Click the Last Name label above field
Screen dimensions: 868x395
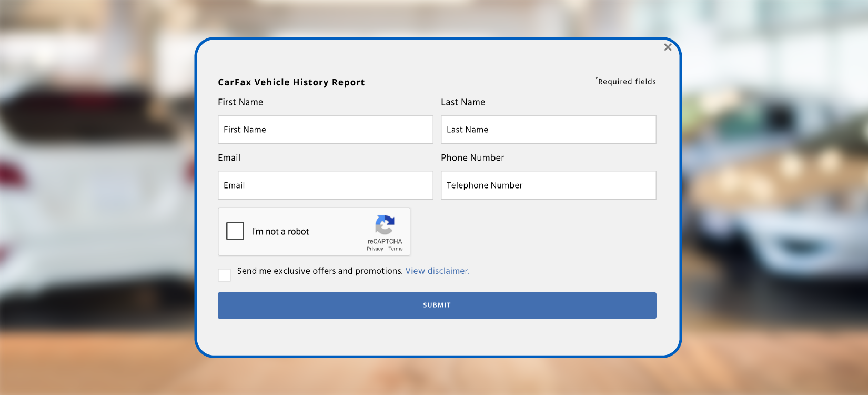pos(463,102)
